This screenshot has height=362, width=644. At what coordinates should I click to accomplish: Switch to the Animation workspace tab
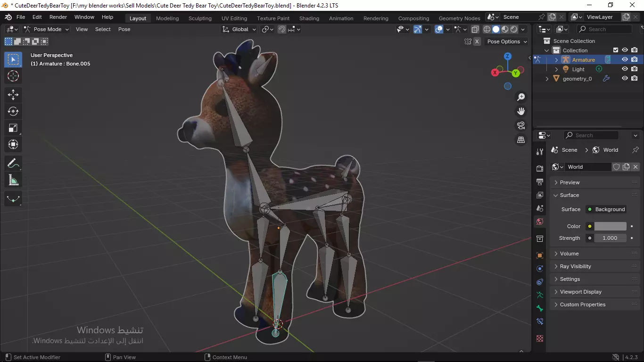click(341, 18)
